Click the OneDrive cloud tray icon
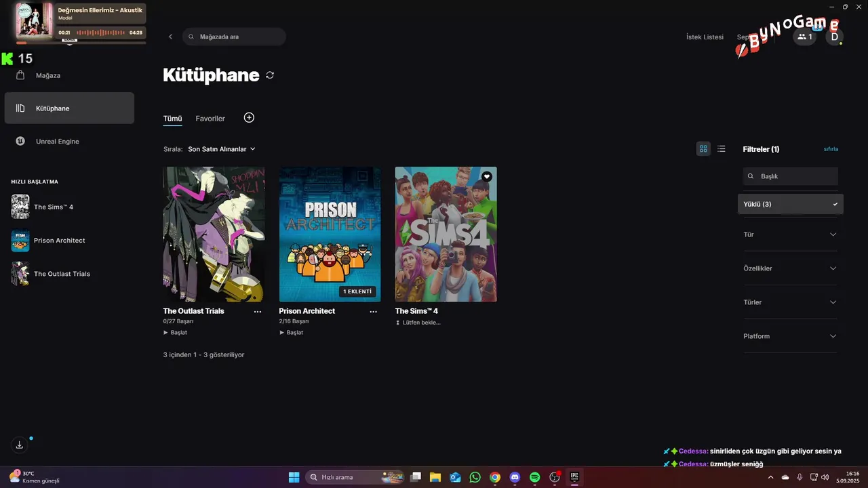This screenshot has width=868, height=488. click(x=785, y=477)
